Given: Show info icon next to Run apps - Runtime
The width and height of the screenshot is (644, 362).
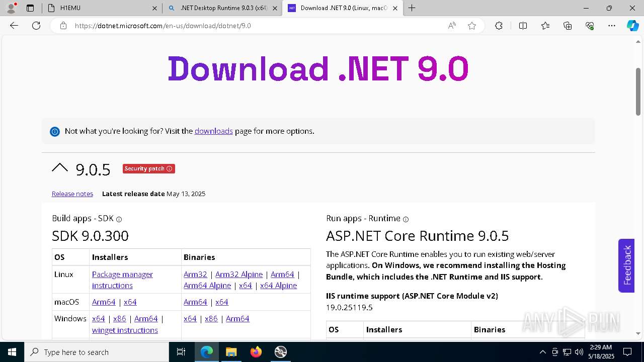Looking at the screenshot, I should pos(406,219).
